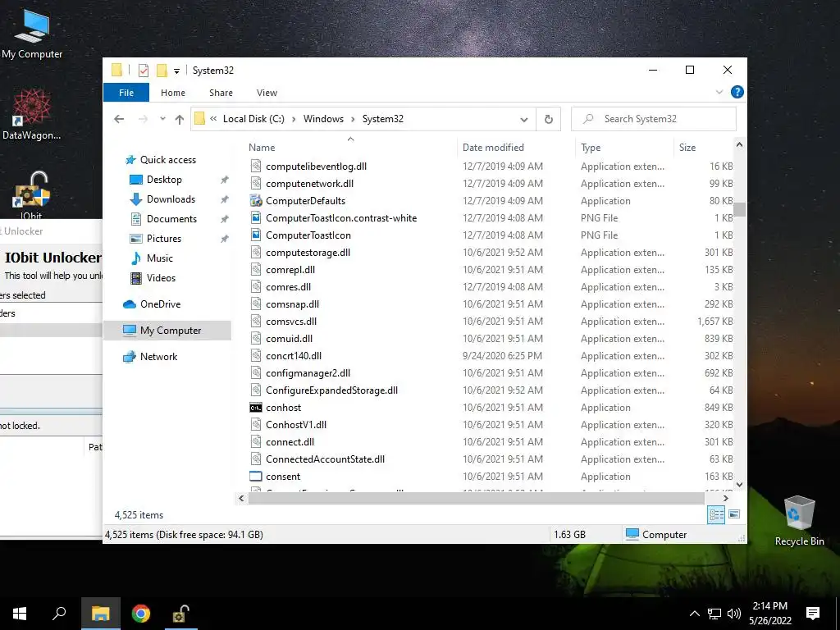Select Music in navigation pane
This screenshot has width=840, height=630.
(x=160, y=258)
